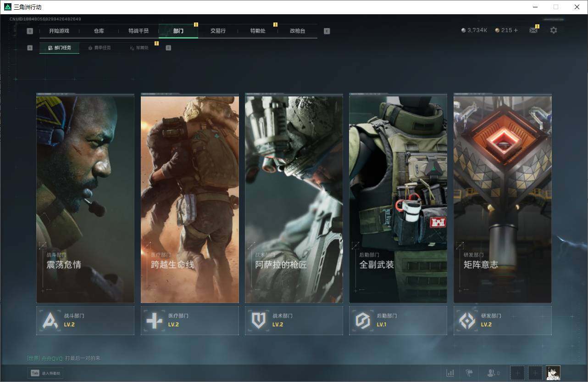The image size is (588, 382).
Task: Click the 研发部门 diamond icon
Action: coord(467,320)
